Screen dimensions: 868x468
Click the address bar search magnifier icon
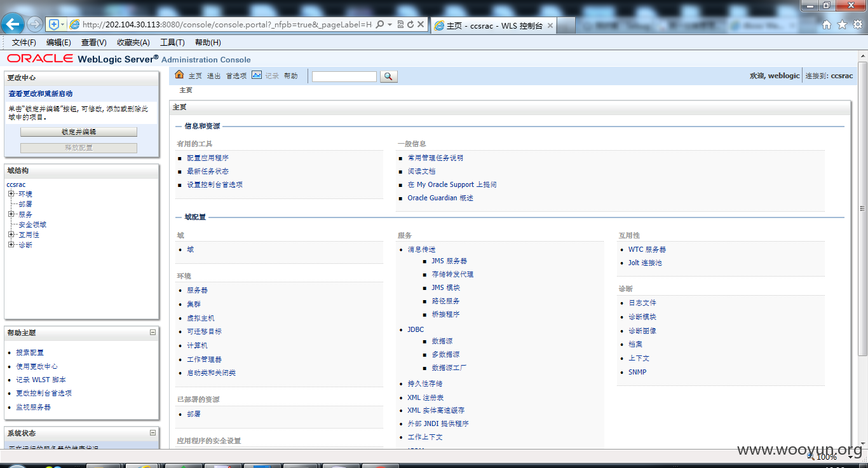pyautogui.click(x=379, y=24)
